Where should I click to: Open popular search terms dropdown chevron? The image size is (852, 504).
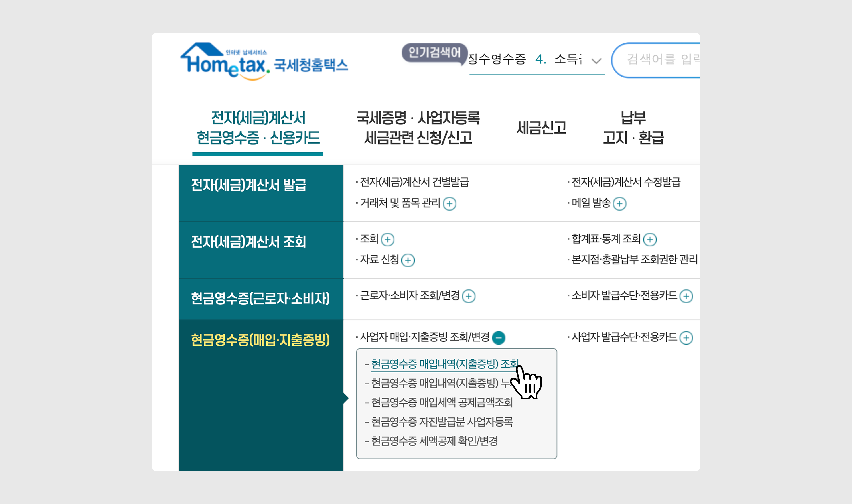pyautogui.click(x=596, y=61)
